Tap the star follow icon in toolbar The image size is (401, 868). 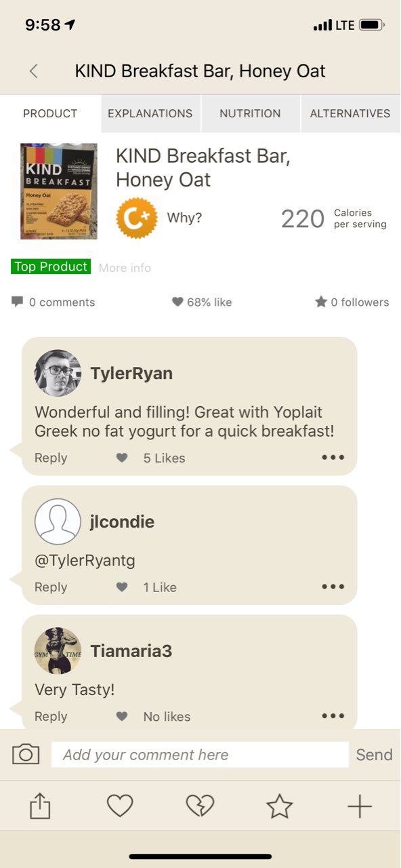[x=279, y=806]
